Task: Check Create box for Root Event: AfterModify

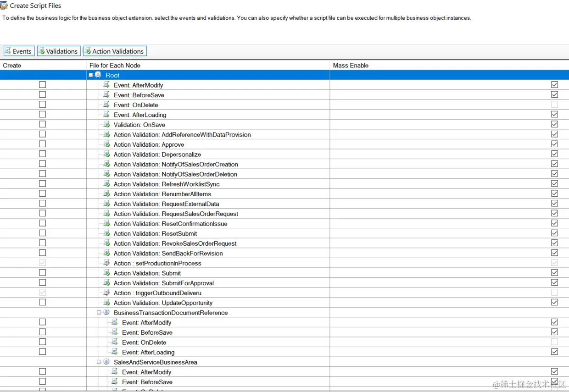Action: tap(43, 85)
